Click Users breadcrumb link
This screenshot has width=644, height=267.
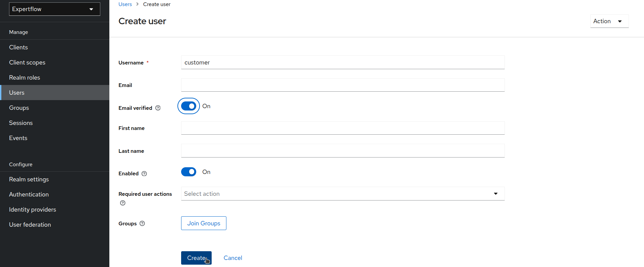125,4
